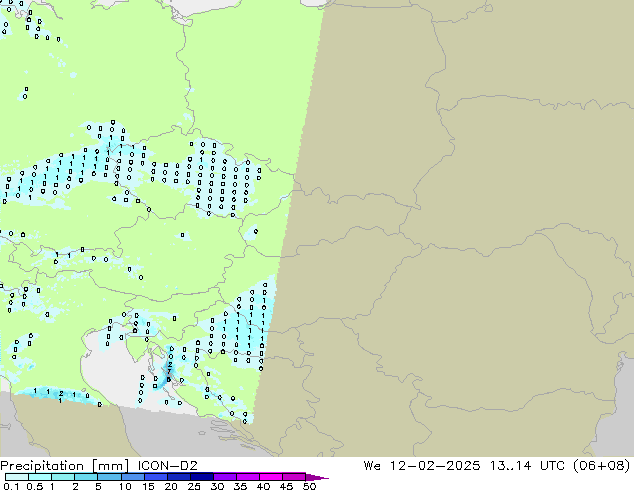Click the above-50 mm legend arrow tip

[x=317, y=477]
